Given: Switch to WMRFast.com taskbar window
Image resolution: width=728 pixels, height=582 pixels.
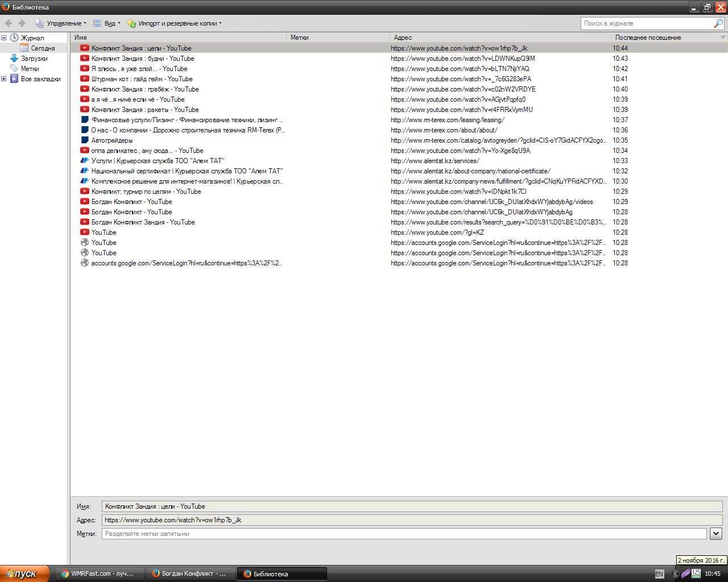Looking at the screenshot, I should (100, 573).
